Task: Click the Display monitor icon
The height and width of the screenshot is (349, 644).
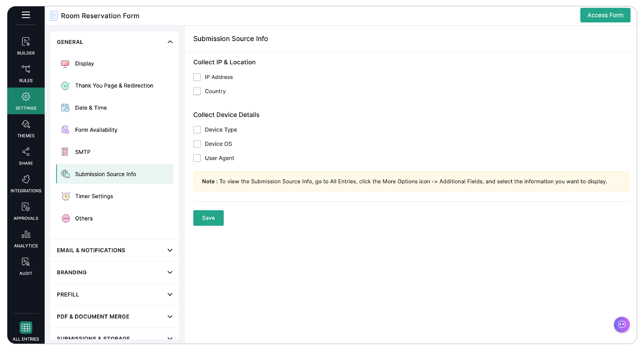Action: click(x=65, y=64)
